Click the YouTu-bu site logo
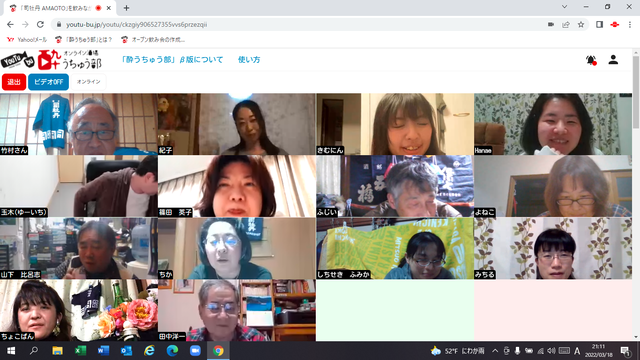 [x=51, y=60]
